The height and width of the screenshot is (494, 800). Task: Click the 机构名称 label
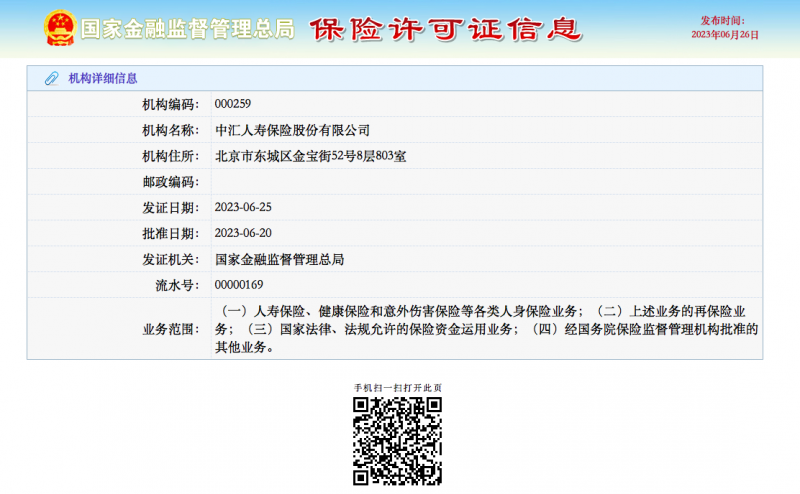pos(170,130)
